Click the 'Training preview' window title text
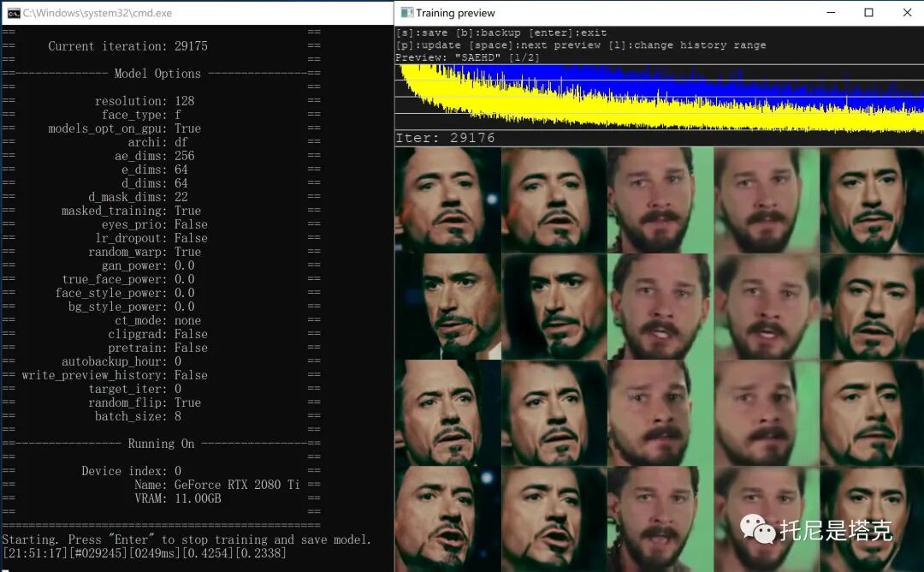 tap(455, 13)
